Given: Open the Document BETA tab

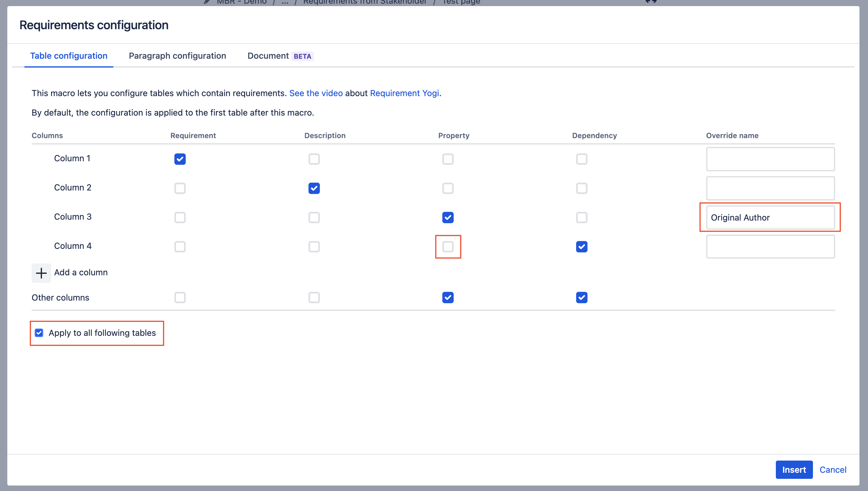Looking at the screenshot, I should [x=280, y=56].
